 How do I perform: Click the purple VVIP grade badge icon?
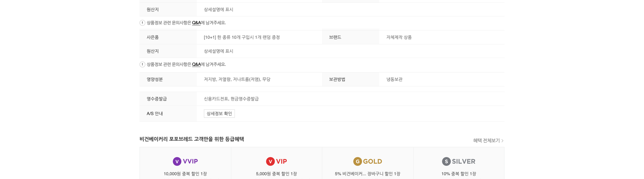click(x=177, y=161)
